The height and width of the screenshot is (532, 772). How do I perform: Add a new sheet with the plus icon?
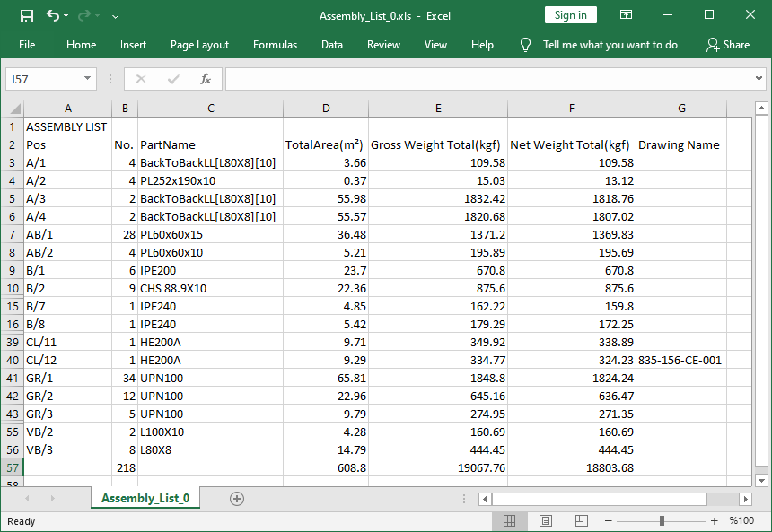237,499
